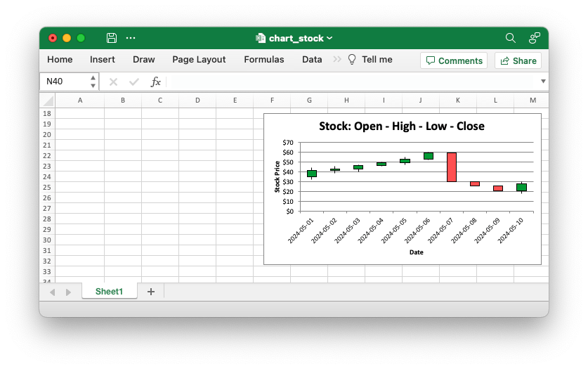Image resolution: width=588 pixels, height=369 pixels.
Task: Click the chart title text
Action: point(402,126)
